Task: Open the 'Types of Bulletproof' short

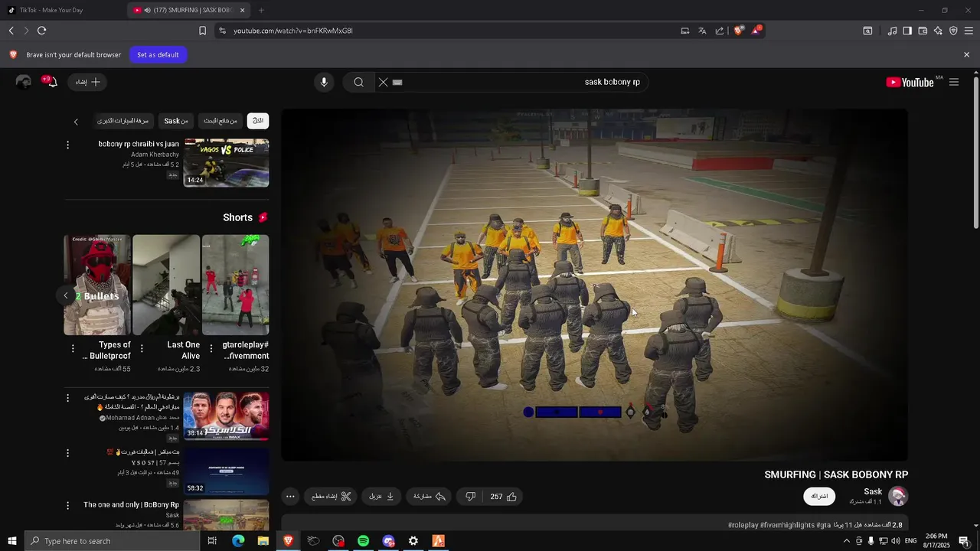Action: [x=97, y=285]
